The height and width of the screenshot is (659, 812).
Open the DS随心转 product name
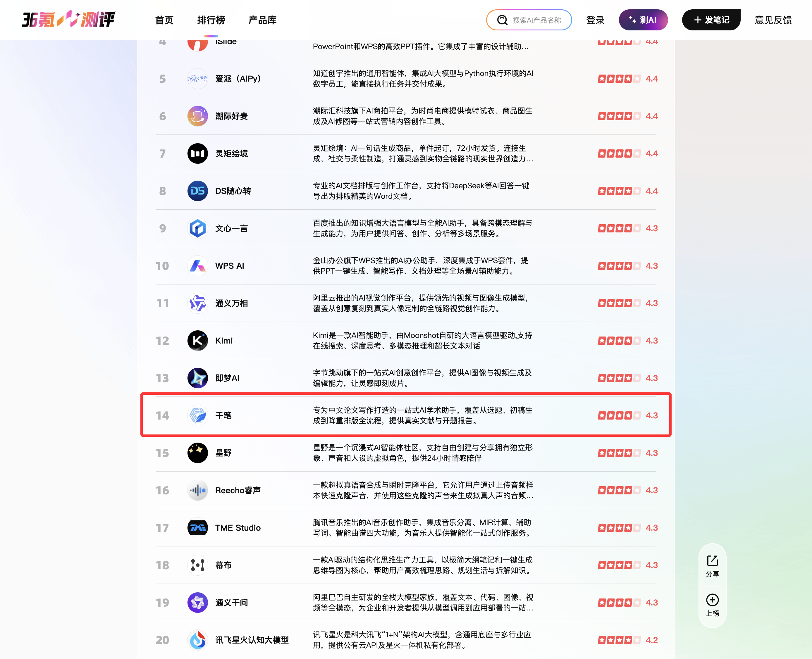(x=233, y=191)
